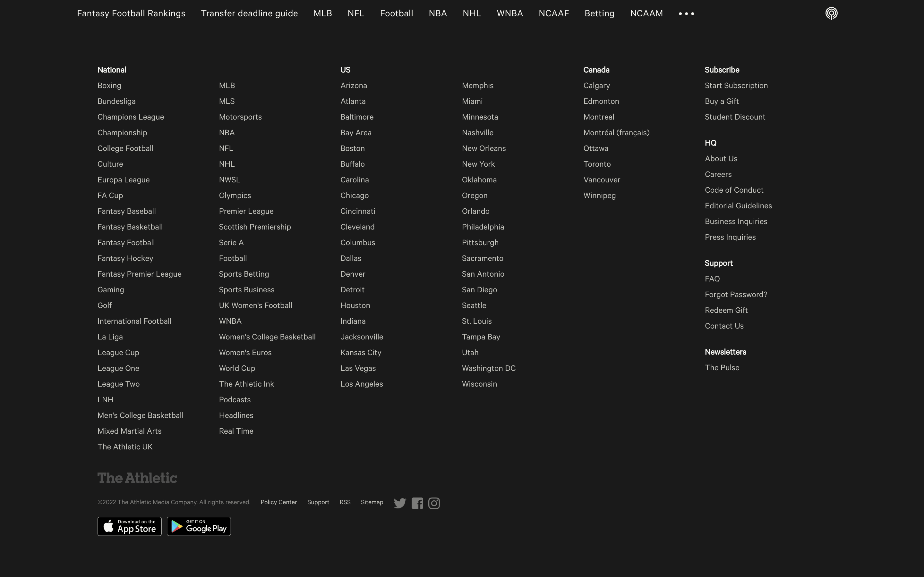
Task: Click The Pulse newsletter link
Action: click(x=722, y=367)
